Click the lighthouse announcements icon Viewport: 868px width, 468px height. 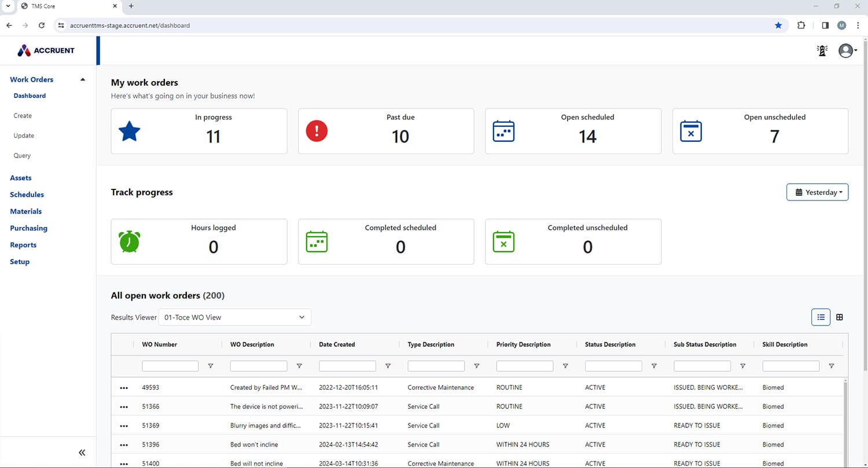tap(822, 50)
